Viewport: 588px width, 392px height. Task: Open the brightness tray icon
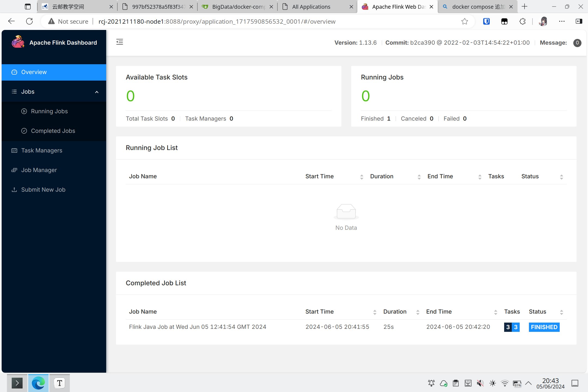tap(493, 383)
